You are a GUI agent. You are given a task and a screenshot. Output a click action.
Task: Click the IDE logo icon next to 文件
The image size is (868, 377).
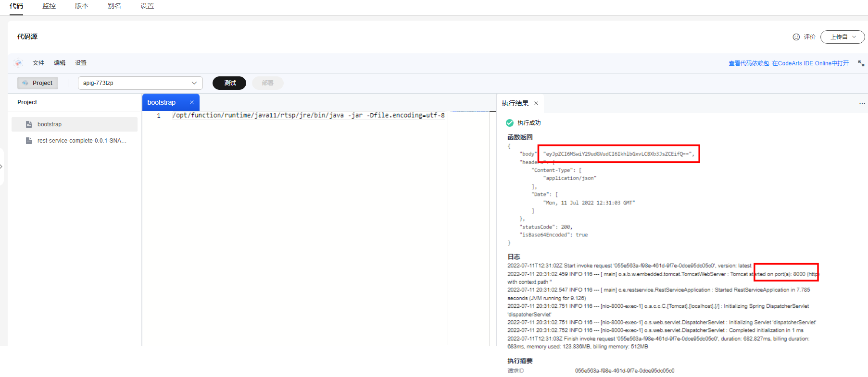(x=18, y=63)
